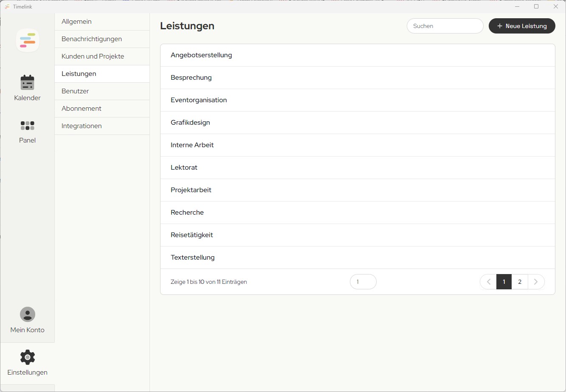566x392 pixels.
Task: Open the Panel grid icon
Action: (27, 126)
